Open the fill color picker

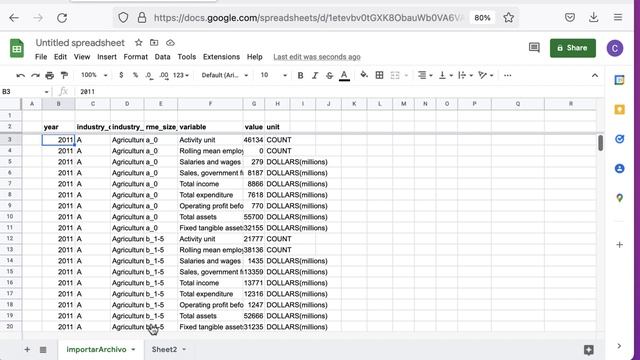tap(364, 75)
